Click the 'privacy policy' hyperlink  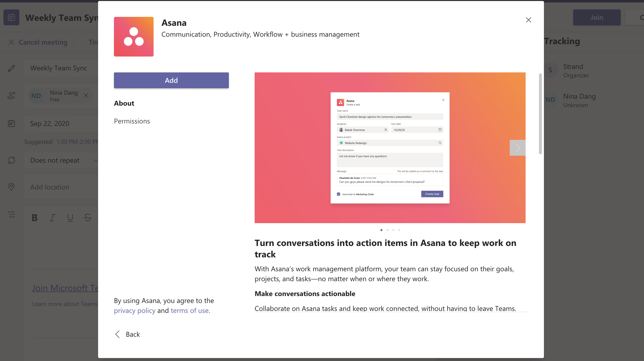click(x=134, y=310)
